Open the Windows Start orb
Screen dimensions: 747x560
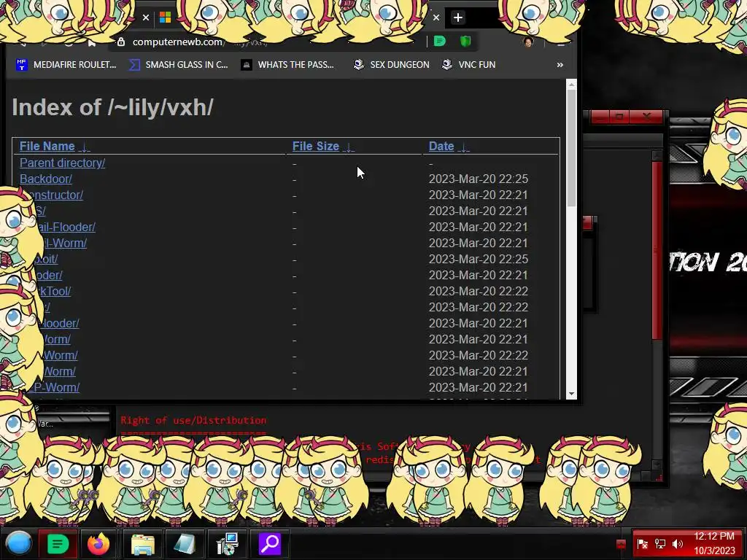coord(19,543)
